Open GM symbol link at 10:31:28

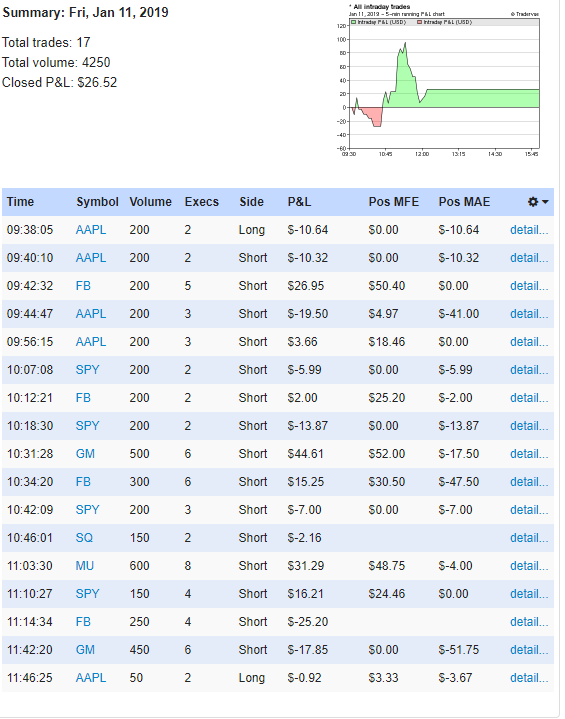[x=85, y=454]
